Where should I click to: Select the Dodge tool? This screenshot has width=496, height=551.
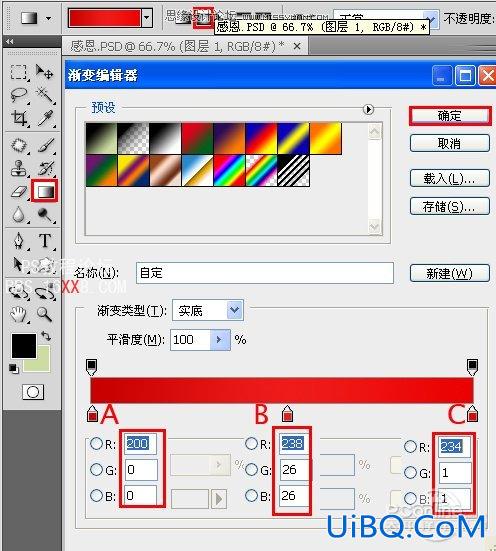click(45, 214)
